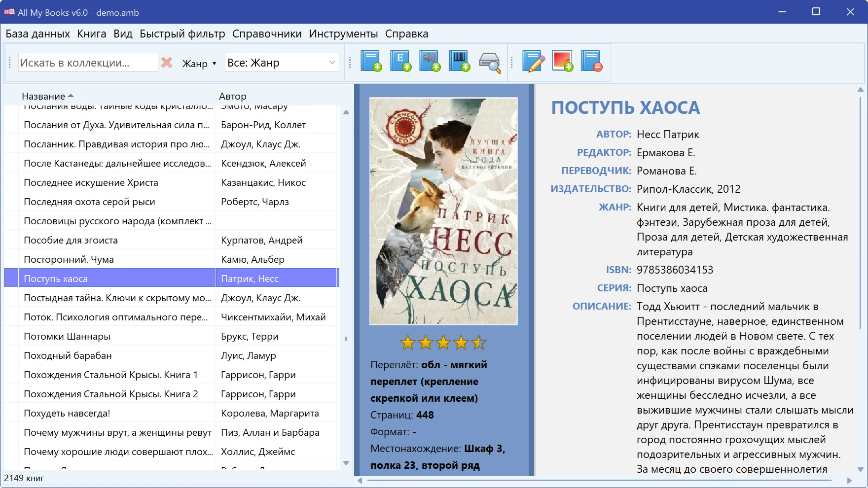Click the details pane vertical scrollbar thumb
Viewport: 868px width, 488px height.
[x=861, y=212]
